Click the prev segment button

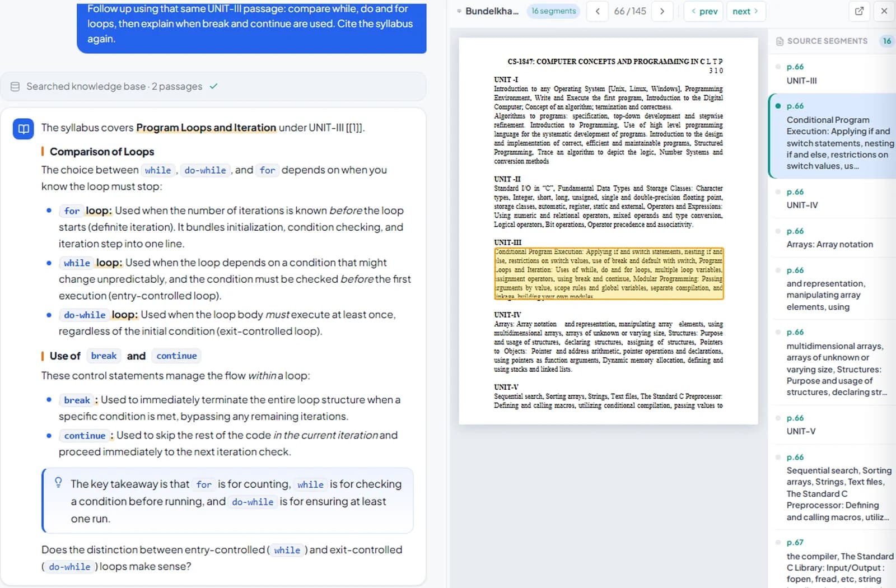704,11
